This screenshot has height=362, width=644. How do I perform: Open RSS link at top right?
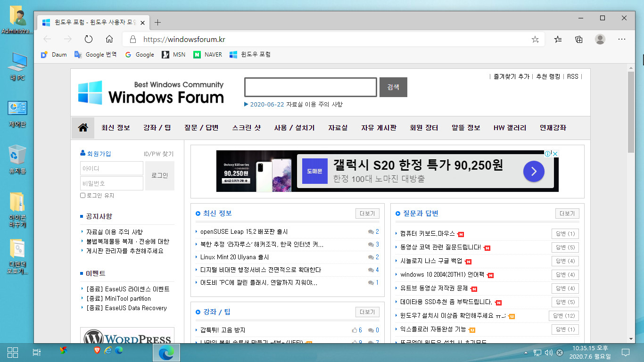click(572, 76)
